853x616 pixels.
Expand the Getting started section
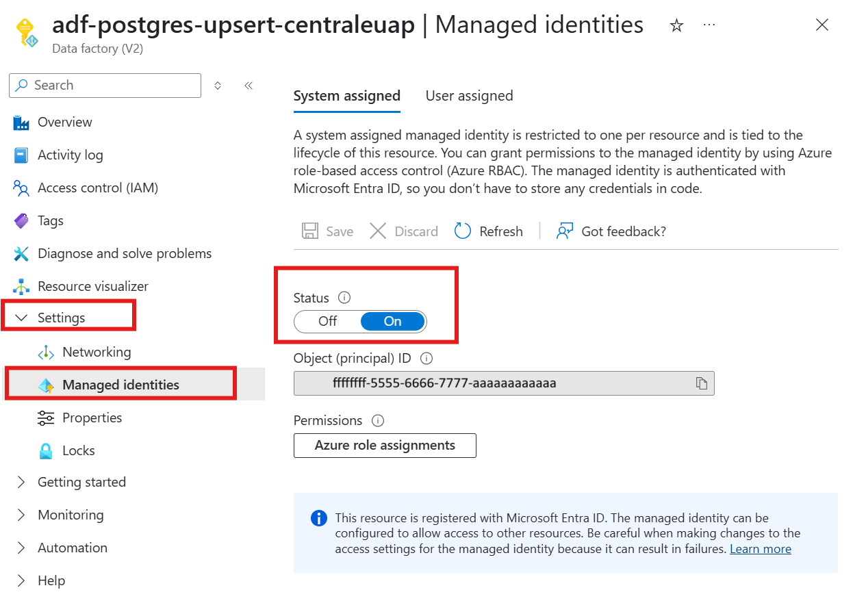(x=22, y=482)
